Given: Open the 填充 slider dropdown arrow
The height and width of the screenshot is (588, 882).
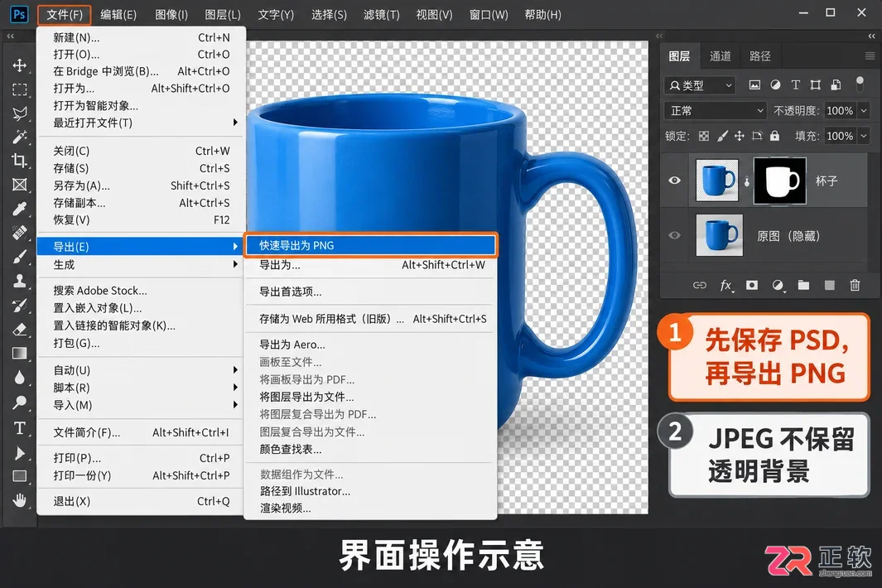Looking at the screenshot, I should click(x=864, y=136).
